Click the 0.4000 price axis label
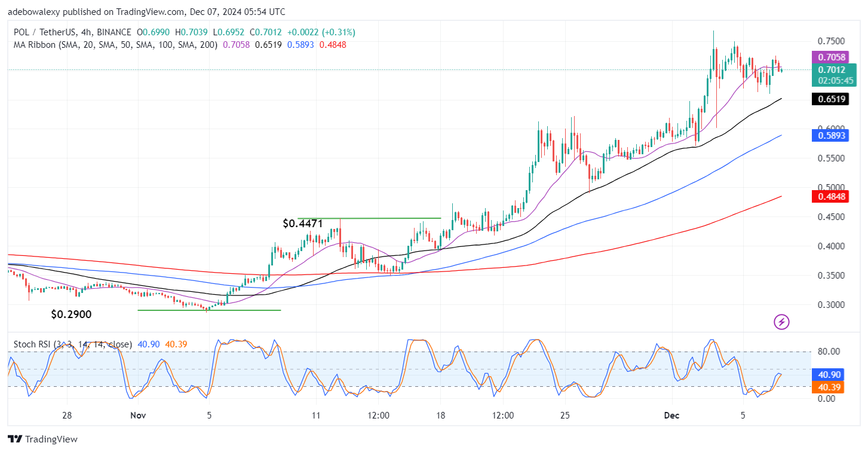 (x=831, y=246)
